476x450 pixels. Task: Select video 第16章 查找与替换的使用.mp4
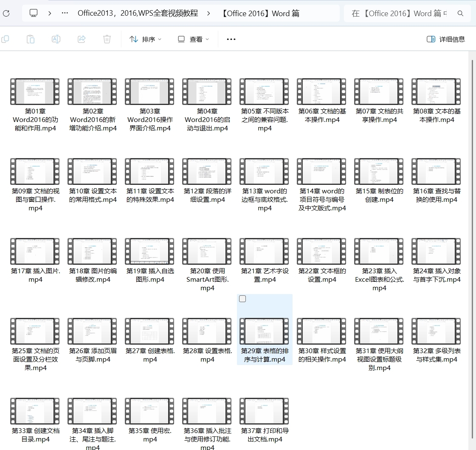(437, 181)
